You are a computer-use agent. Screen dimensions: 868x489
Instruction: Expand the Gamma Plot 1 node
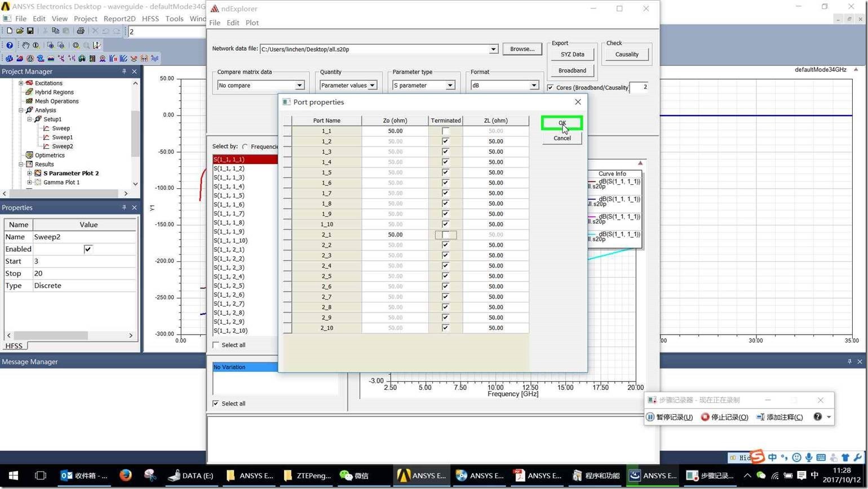coord(30,182)
